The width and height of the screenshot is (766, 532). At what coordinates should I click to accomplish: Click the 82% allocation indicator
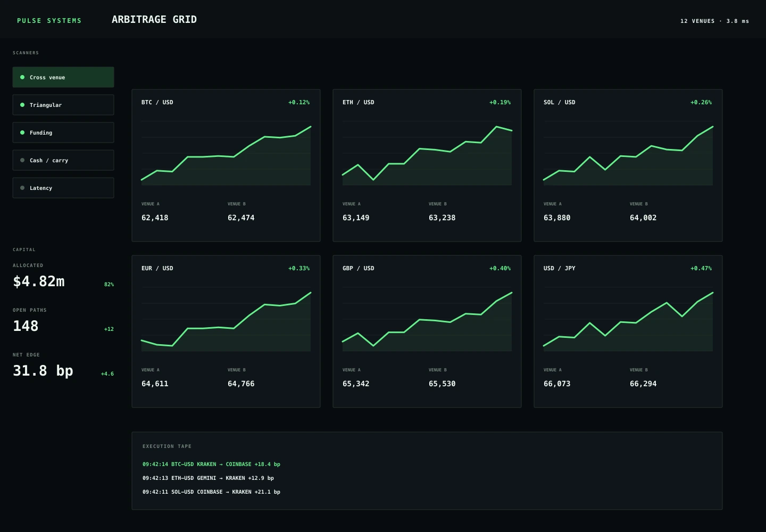[x=109, y=285]
